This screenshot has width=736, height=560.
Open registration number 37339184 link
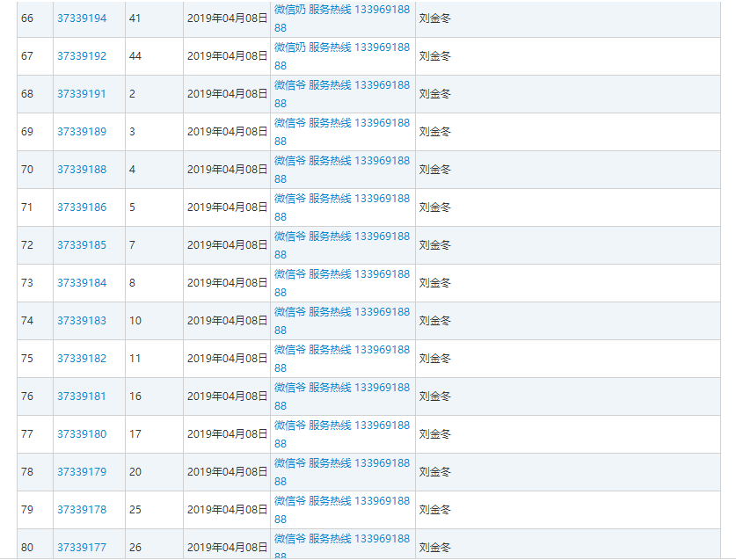point(82,282)
